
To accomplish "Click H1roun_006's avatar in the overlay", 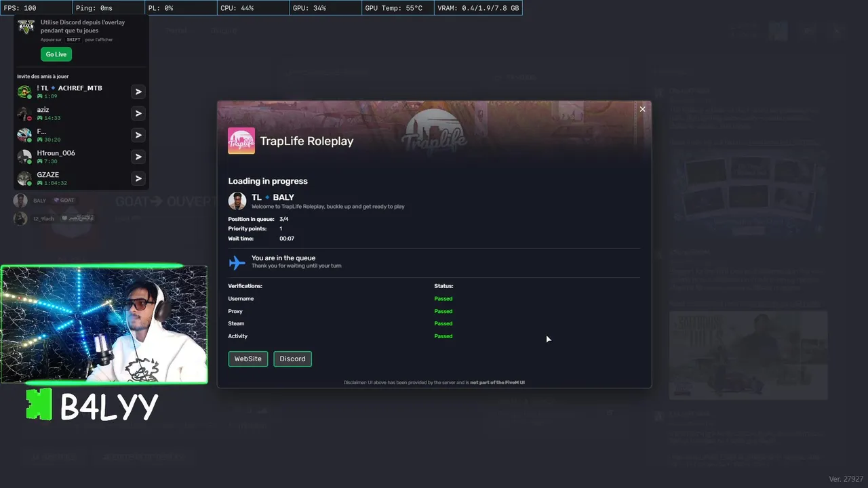I will click(x=24, y=157).
